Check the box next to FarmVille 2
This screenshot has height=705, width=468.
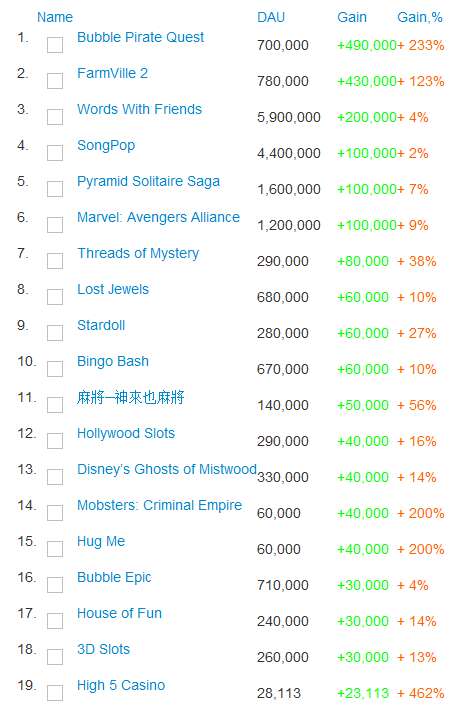click(55, 81)
